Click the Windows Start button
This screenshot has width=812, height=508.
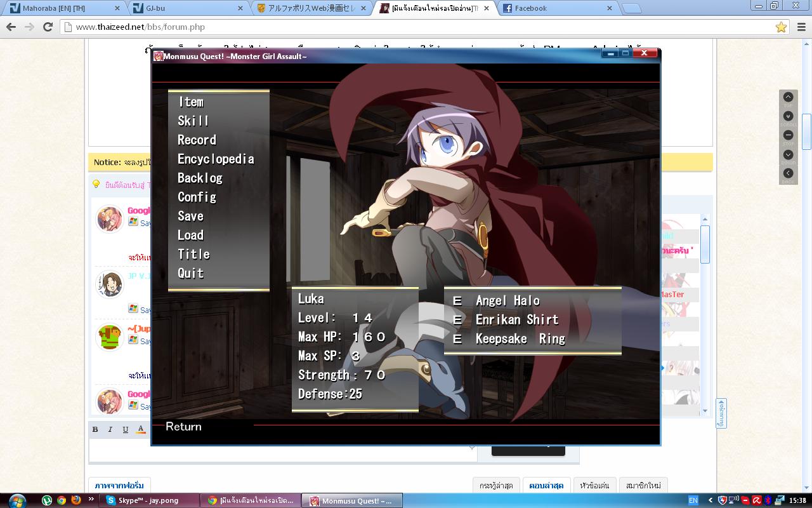point(17,500)
